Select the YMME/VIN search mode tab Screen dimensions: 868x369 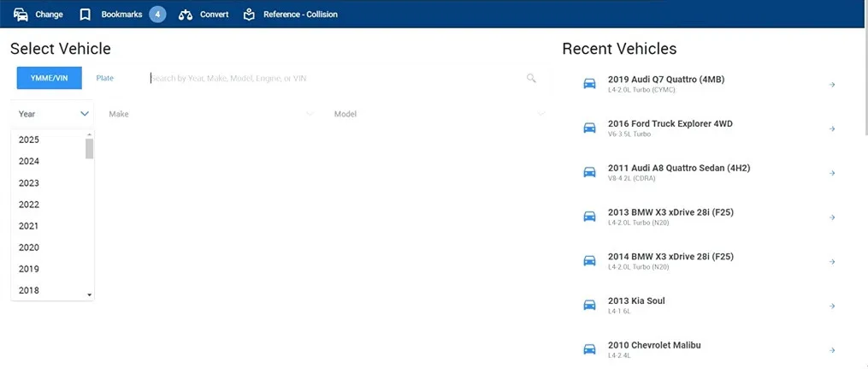(50, 78)
